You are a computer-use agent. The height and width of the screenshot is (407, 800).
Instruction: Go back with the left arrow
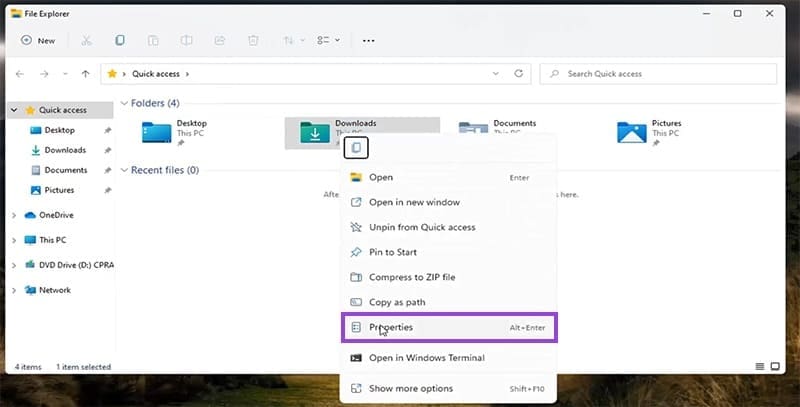(20, 74)
